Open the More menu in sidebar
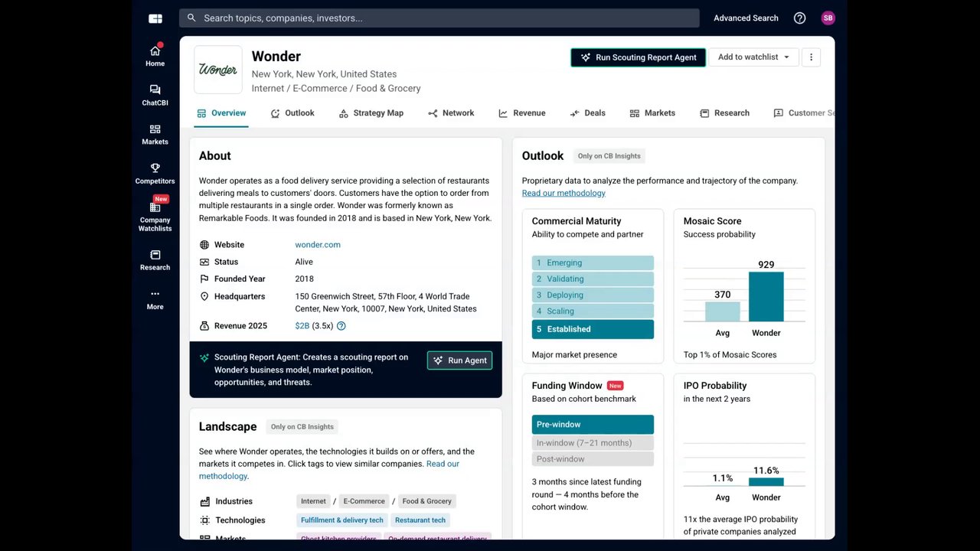This screenshot has width=980, height=551. tap(155, 299)
